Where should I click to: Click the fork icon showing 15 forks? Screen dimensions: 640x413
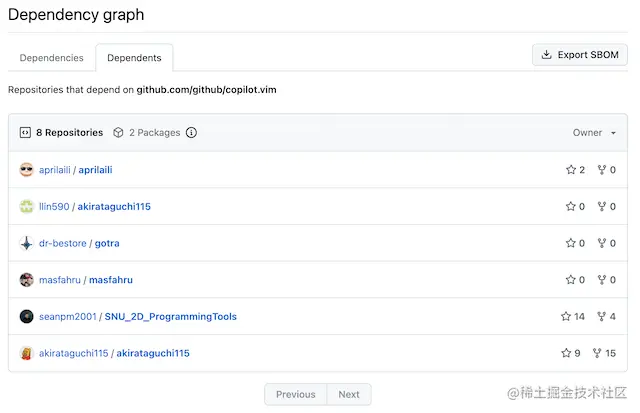pyautogui.click(x=597, y=353)
